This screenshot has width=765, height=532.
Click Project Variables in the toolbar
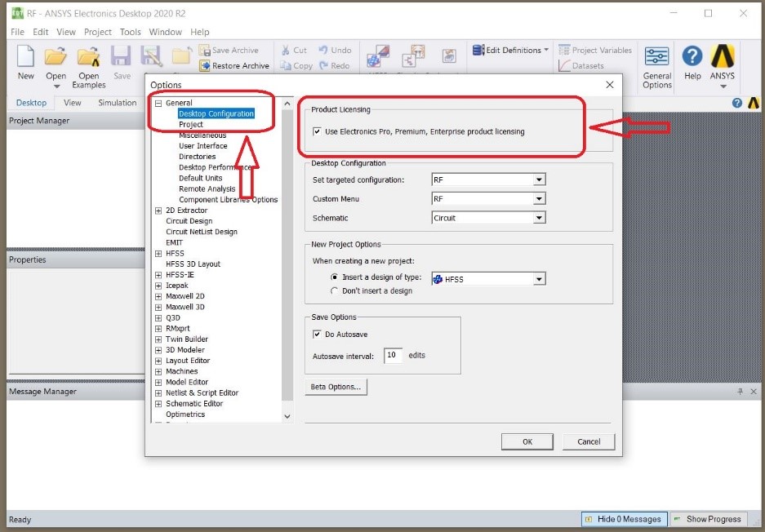tap(595, 50)
